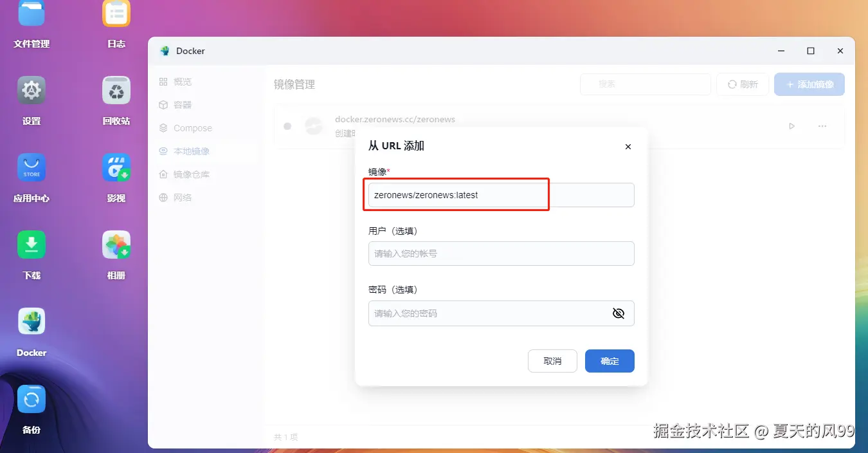Open the 日志 desktop icon
Screen dimensions: 868x453
tap(116, 13)
